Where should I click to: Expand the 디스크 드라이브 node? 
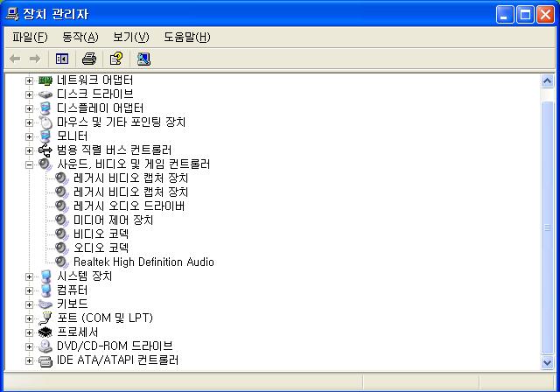click(x=29, y=94)
